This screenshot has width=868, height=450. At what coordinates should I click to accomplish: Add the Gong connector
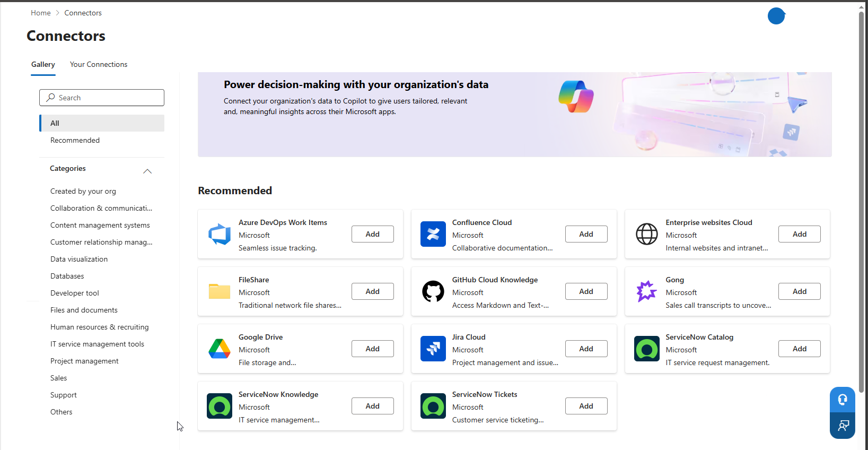tap(800, 291)
